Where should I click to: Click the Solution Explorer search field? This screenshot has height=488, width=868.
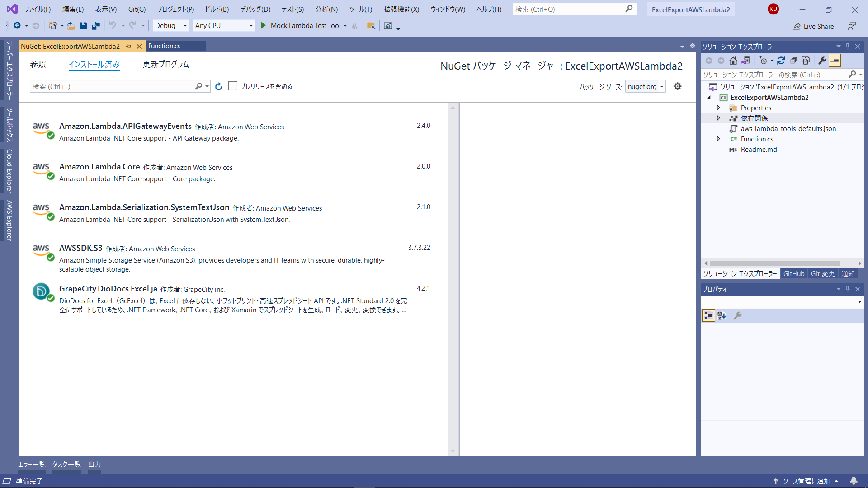775,75
